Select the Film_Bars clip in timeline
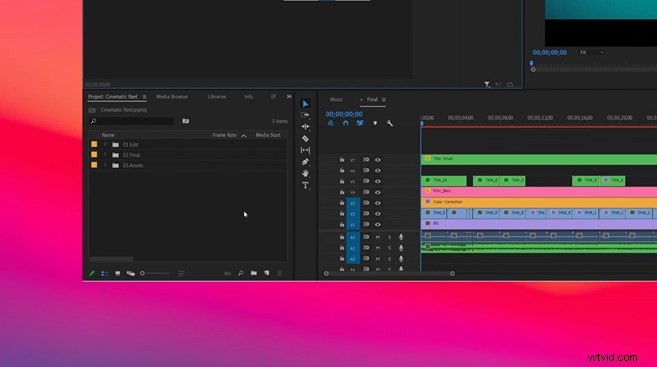 pyautogui.click(x=539, y=191)
